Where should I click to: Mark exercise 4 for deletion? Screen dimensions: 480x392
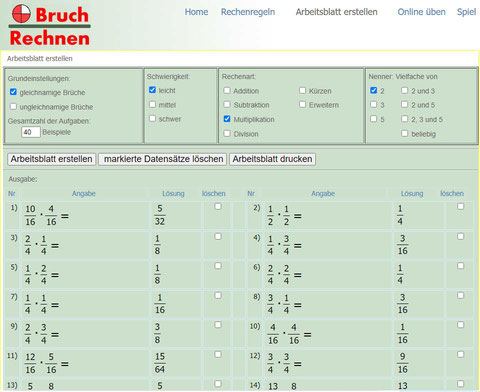coord(460,236)
